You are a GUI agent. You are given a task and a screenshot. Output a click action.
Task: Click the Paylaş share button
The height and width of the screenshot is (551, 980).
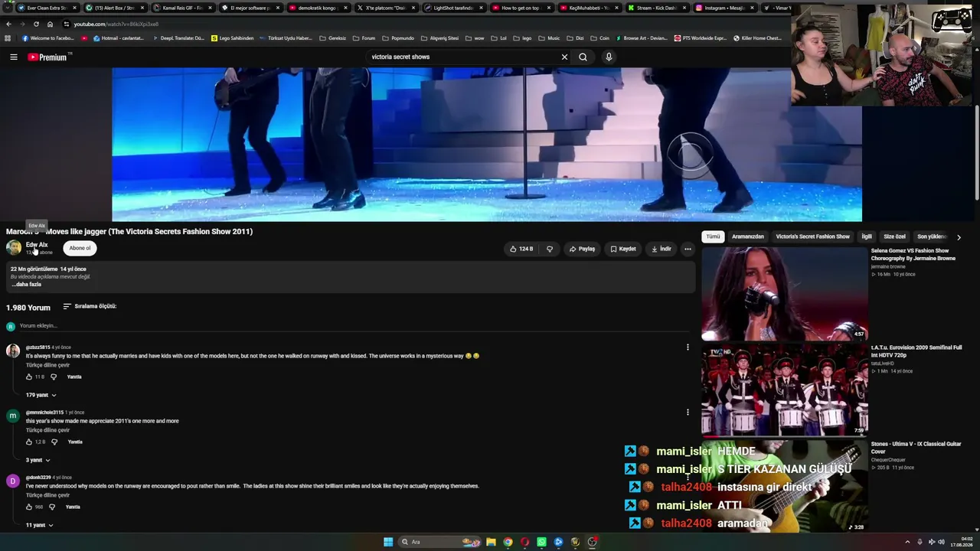click(582, 249)
